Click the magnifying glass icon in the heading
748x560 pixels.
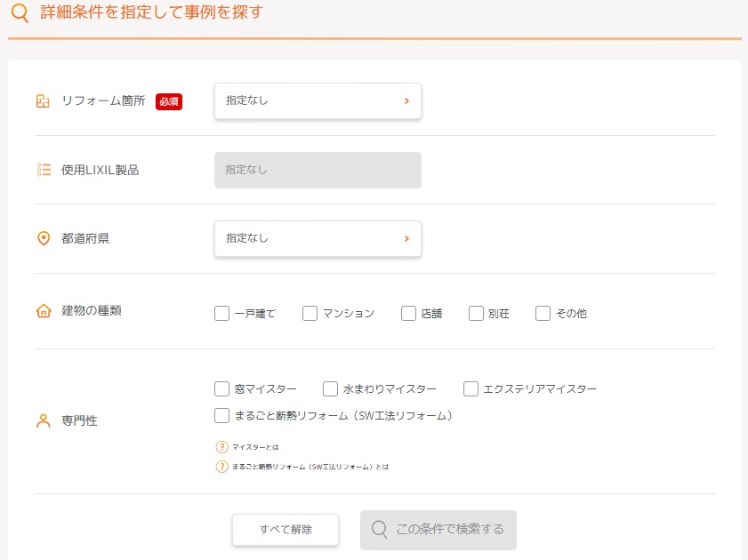point(20,13)
